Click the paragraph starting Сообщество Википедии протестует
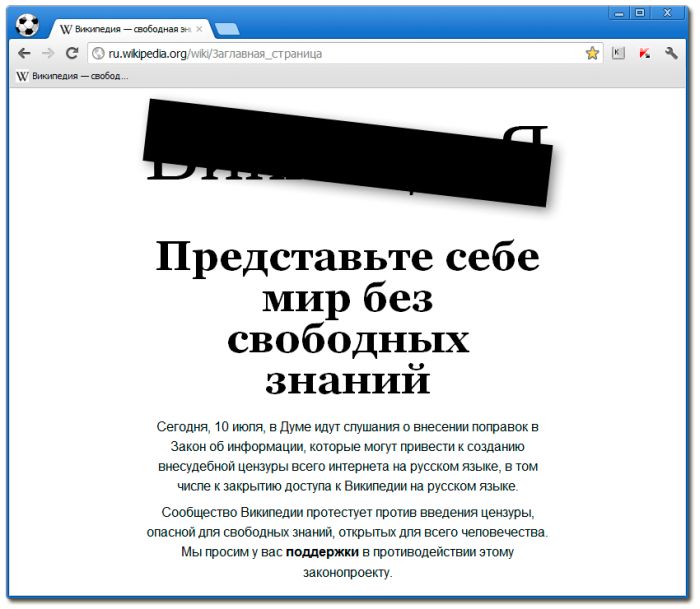700x609 pixels. [x=347, y=542]
